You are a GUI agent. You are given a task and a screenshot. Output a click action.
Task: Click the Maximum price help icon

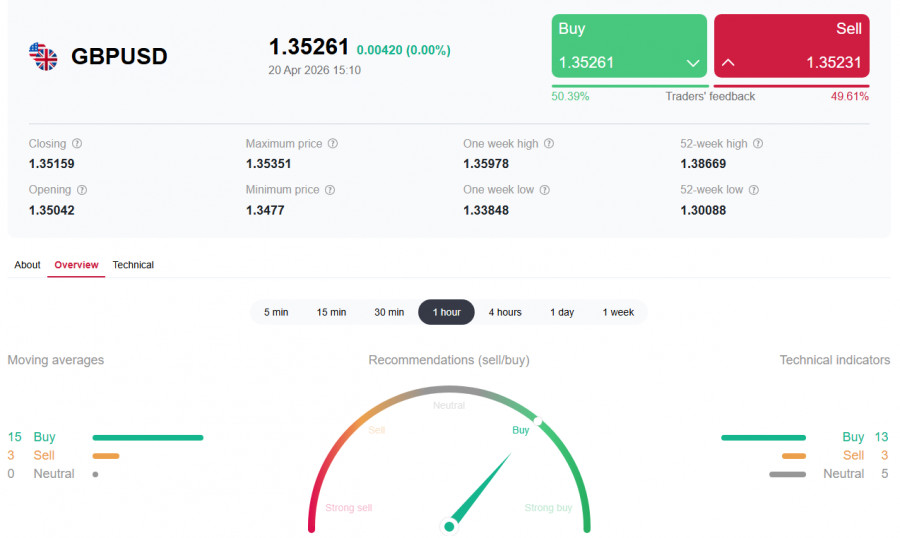(x=333, y=144)
